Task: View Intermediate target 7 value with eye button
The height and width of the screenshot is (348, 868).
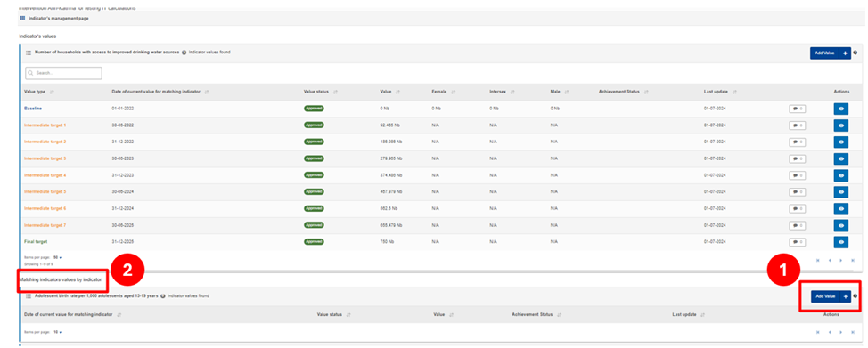Action: click(841, 225)
